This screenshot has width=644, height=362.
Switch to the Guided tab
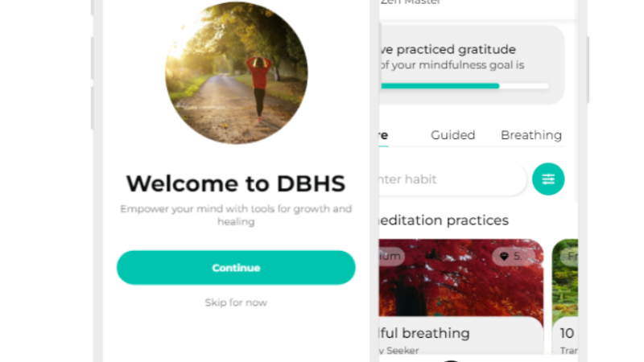tap(452, 135)
